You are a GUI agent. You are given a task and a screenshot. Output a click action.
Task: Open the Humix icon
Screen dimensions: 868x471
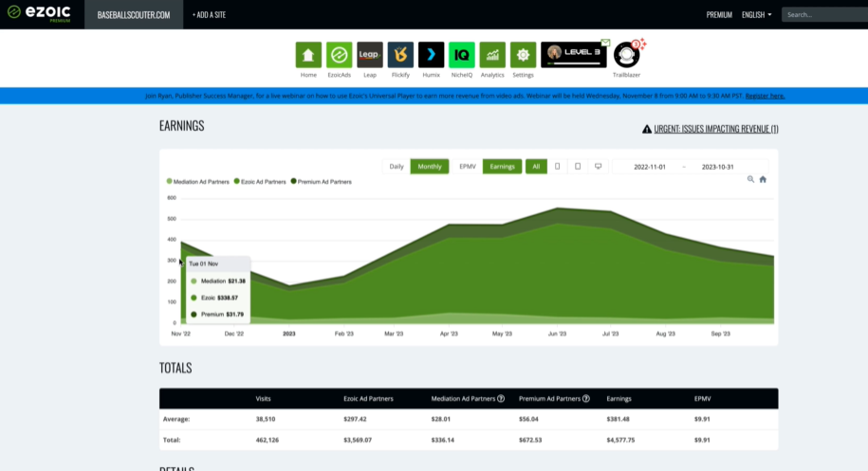[x=432, y=55]
